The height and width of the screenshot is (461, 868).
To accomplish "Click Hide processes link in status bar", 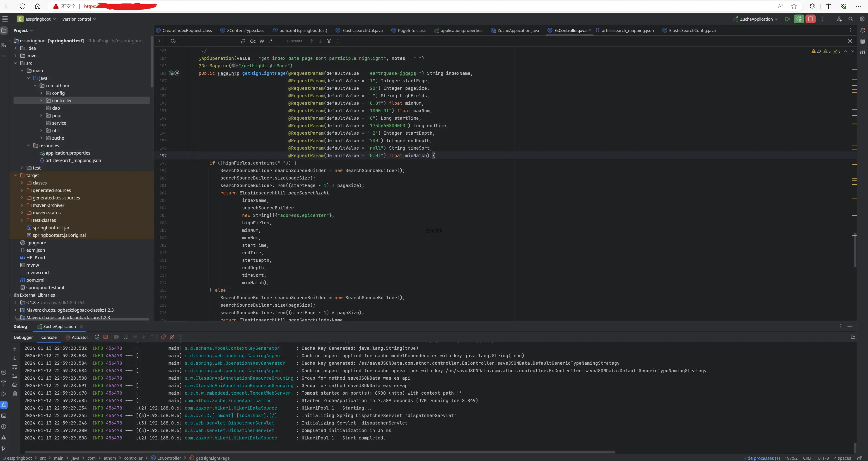I will (x=761, y=458).
